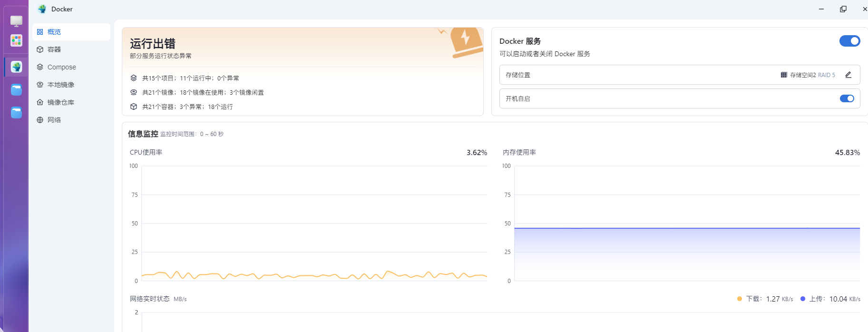Open the monitor icon in left dock
Screen dimensions: 868x332
click(x=17, y=21)
